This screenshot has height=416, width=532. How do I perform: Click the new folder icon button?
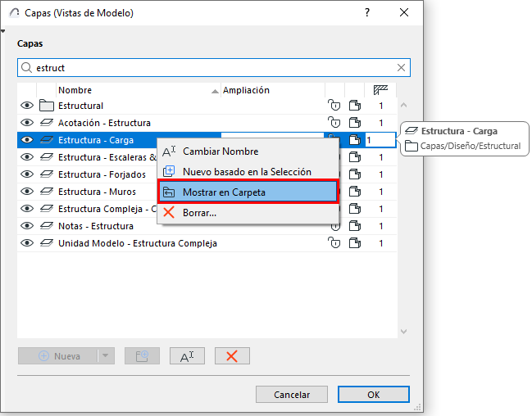142,356
